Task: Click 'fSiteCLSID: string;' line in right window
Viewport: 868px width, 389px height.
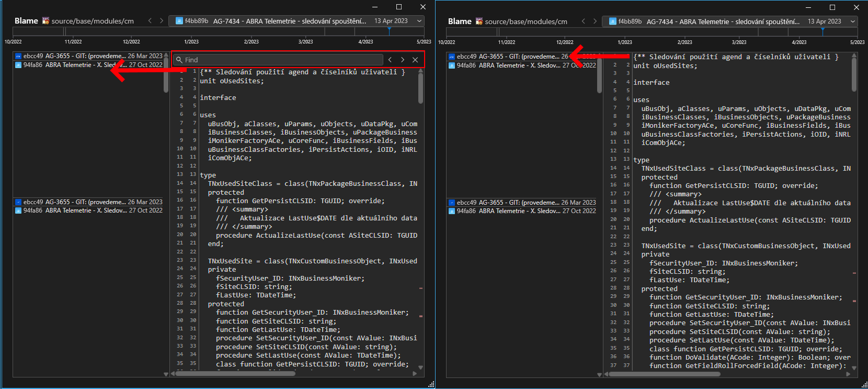Action: [687, 271]
